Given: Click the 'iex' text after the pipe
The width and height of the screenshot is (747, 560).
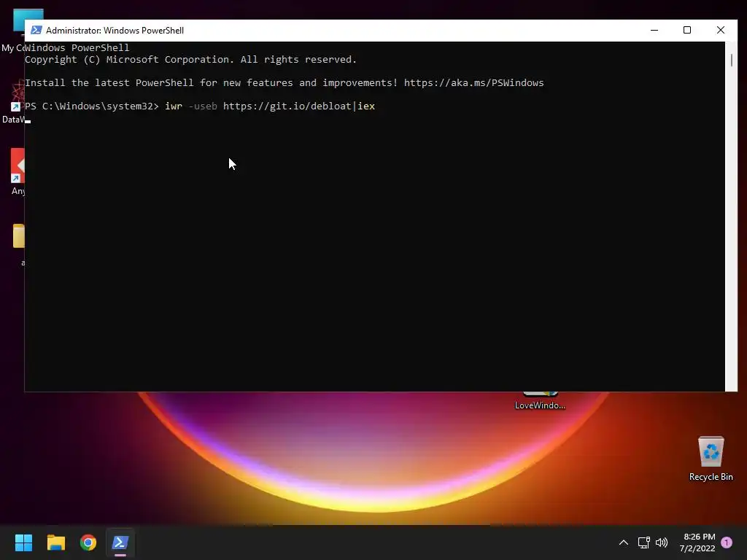Looking at the screenshot, I should tap(366, 106).
